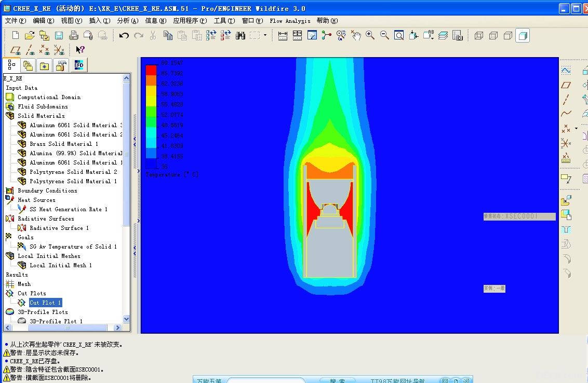Open the regeneration manager with the red-list icon

[x=226, y=36]
